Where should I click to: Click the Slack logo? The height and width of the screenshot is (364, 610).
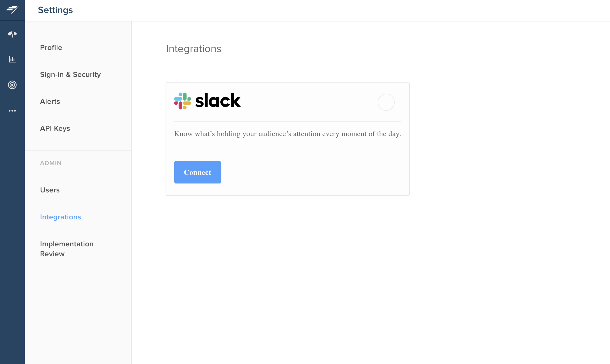(207, 101)
